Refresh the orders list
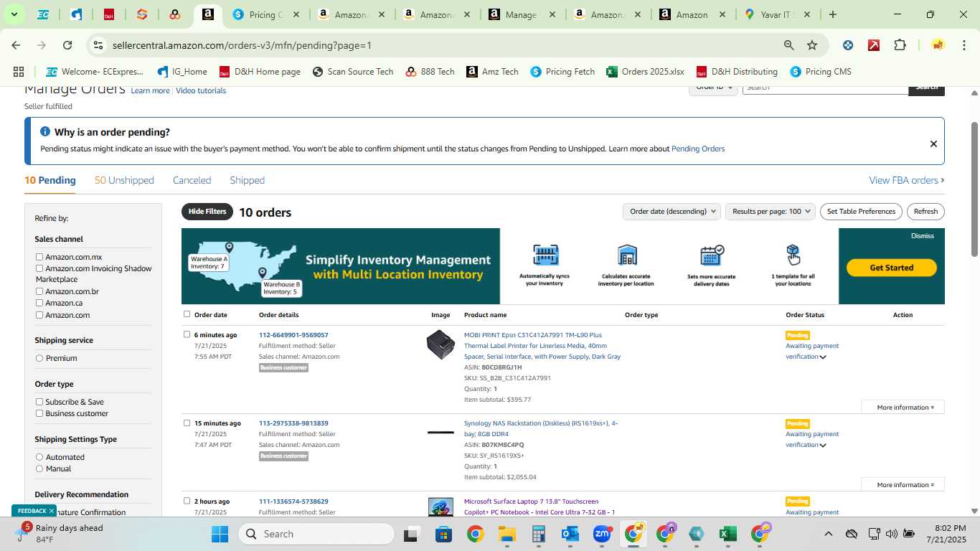 [x=925, y=212]
